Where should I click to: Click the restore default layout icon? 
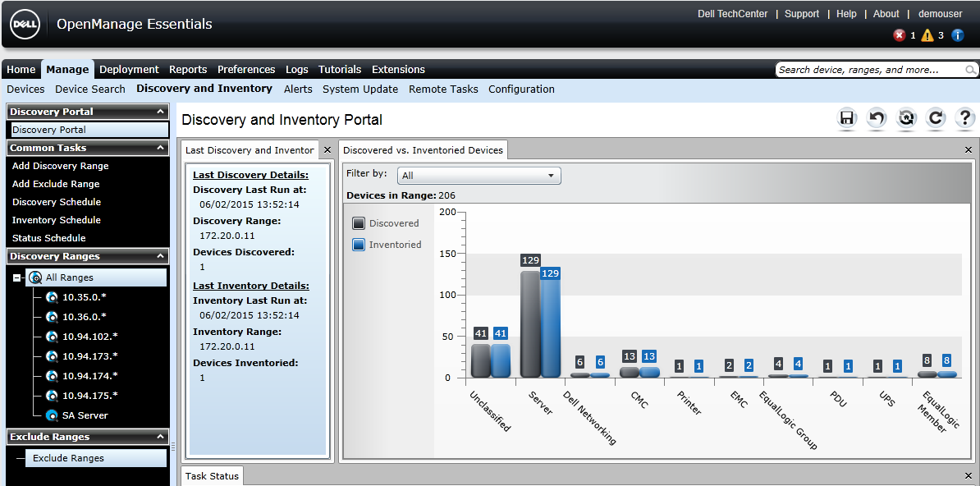(x=905, y=118)
